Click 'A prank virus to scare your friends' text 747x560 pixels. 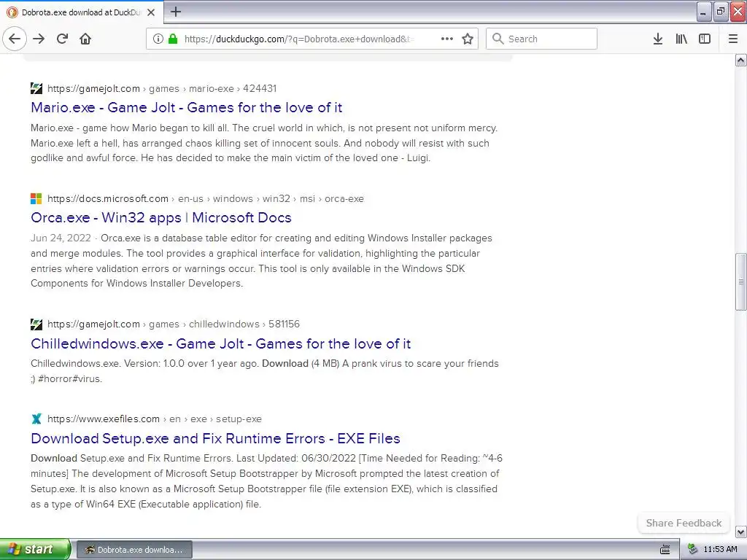coord(420,363)
